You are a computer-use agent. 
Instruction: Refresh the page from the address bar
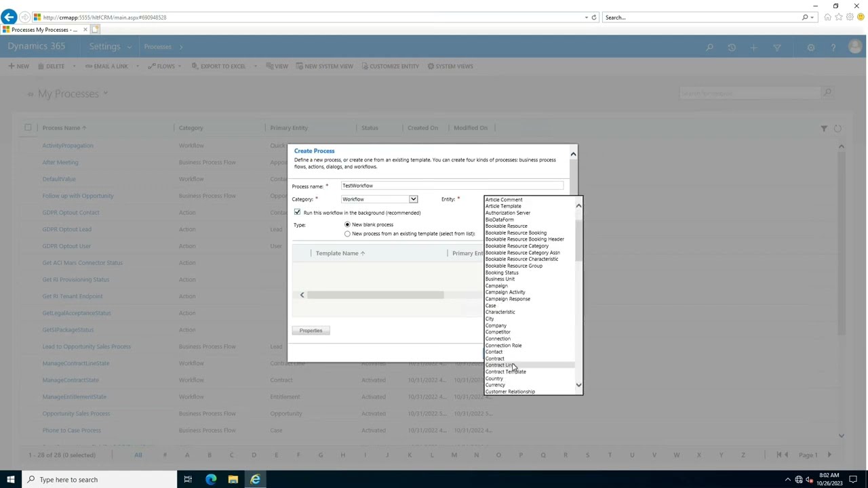click(594, 18)
